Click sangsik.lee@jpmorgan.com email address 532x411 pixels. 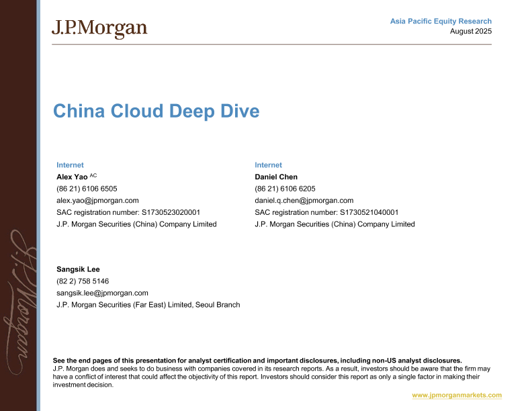(x=102, y=293)
